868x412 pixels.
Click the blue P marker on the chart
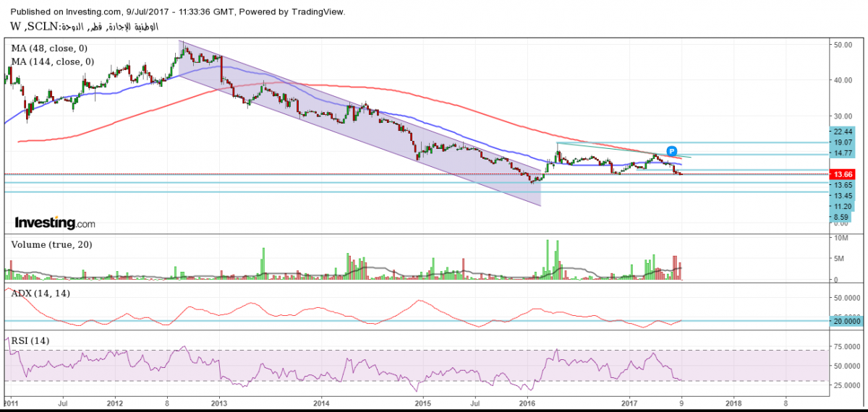click(x=672, y=151)
